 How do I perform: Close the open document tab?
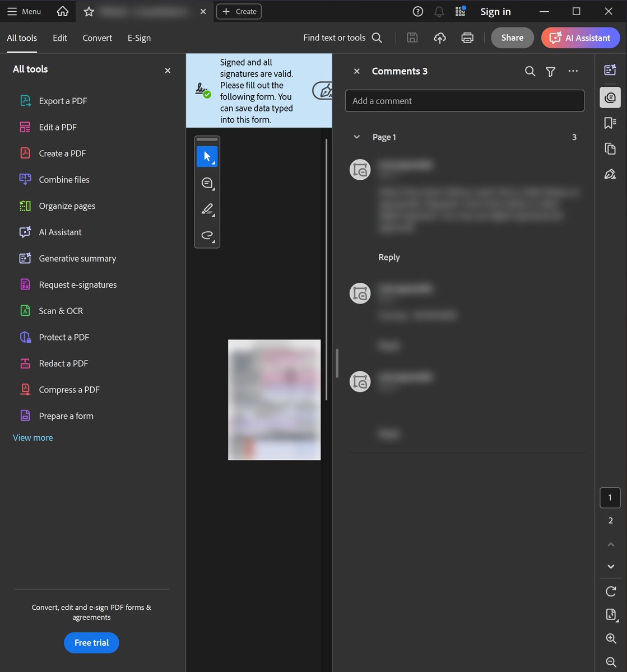point(203,11)
